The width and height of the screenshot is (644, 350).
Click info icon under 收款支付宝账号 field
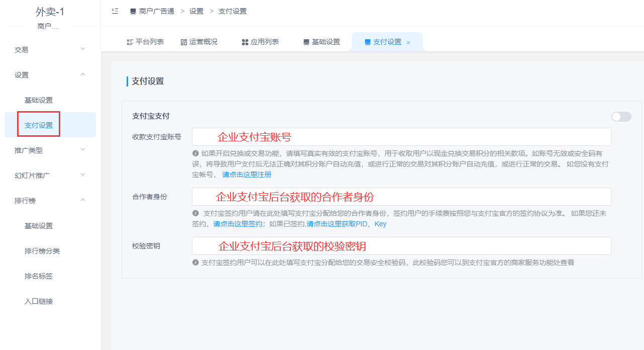195,153
